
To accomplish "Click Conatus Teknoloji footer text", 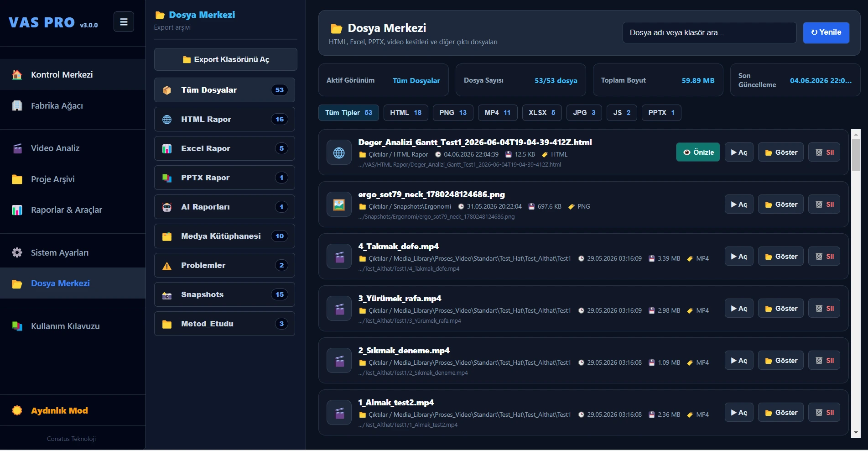I will [x=71, y=439].
